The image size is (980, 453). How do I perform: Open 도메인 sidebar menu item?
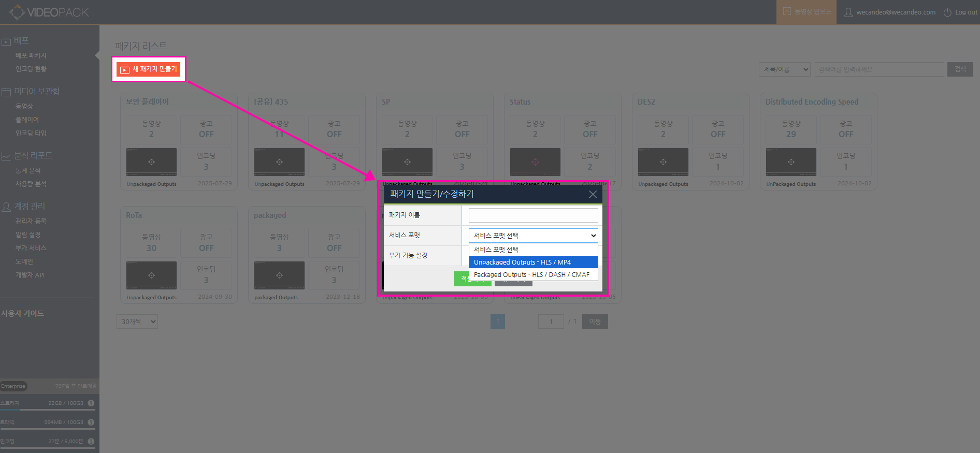[x=24, y=261]
